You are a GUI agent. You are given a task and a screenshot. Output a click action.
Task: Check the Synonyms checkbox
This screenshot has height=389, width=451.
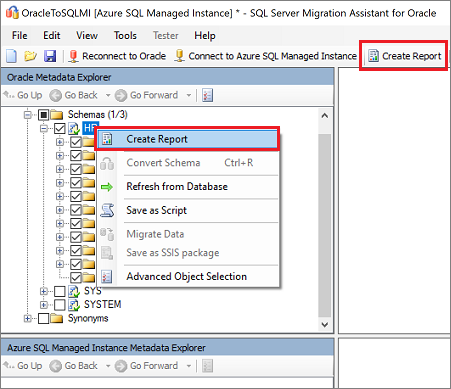[x=44, y=318]
